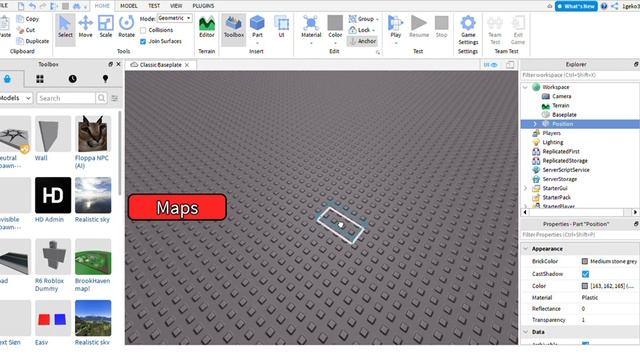Toggle UI visibility eye in viewport
640x360 pixels.
coord(491,65)
